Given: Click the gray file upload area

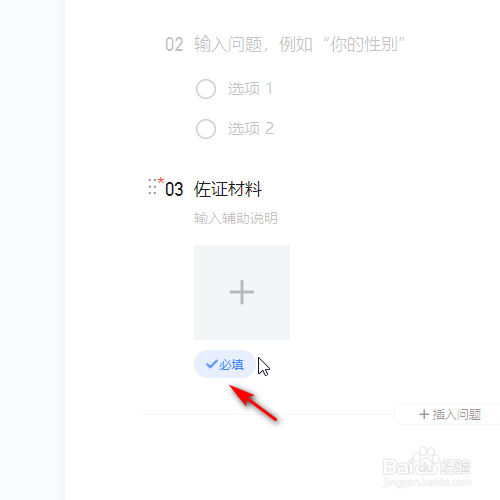Looking at the screenshot, I should [x=242, y=292].
